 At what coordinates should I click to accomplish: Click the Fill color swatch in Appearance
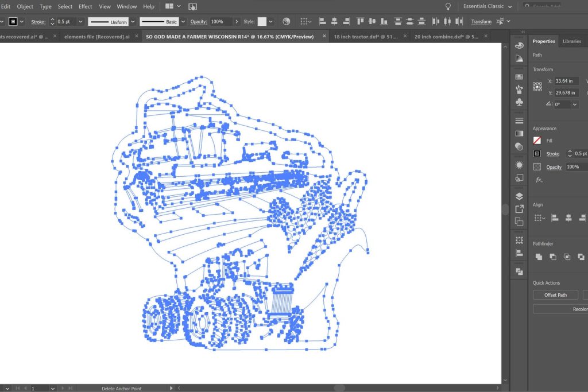coord(537,140)
